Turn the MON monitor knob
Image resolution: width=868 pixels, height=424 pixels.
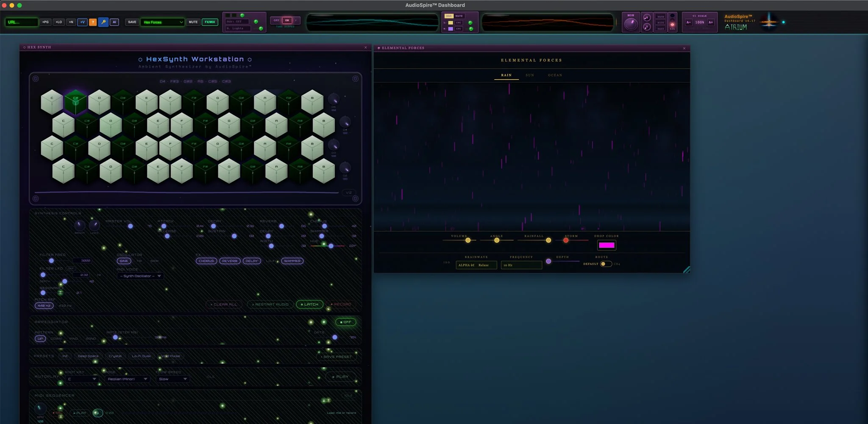[x=631, y=25]
